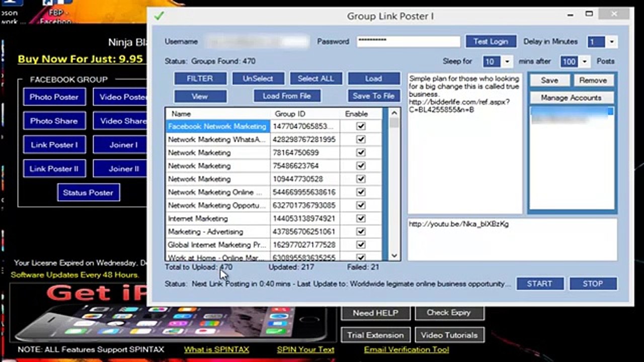Select group ID 144053138974921 cell
This screenshot has width=644, height=362.
pos(304,218)
